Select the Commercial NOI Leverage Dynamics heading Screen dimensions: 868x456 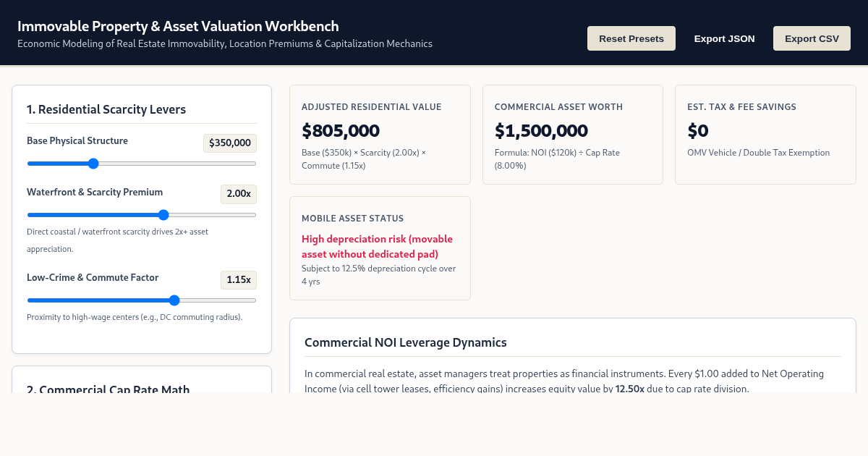click(x=406, y=342)
